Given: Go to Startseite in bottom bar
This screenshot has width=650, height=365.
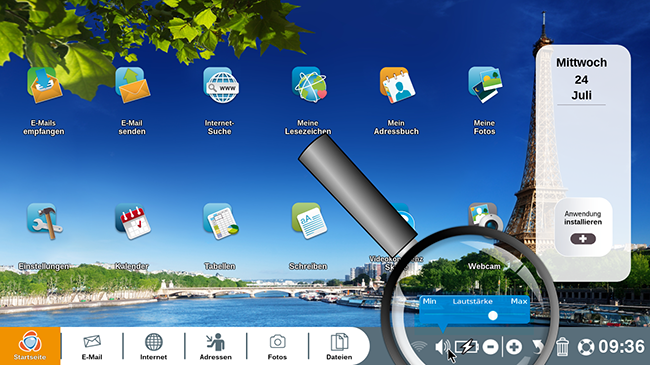Looking at the screenshot, I should [x=30, y=346].
